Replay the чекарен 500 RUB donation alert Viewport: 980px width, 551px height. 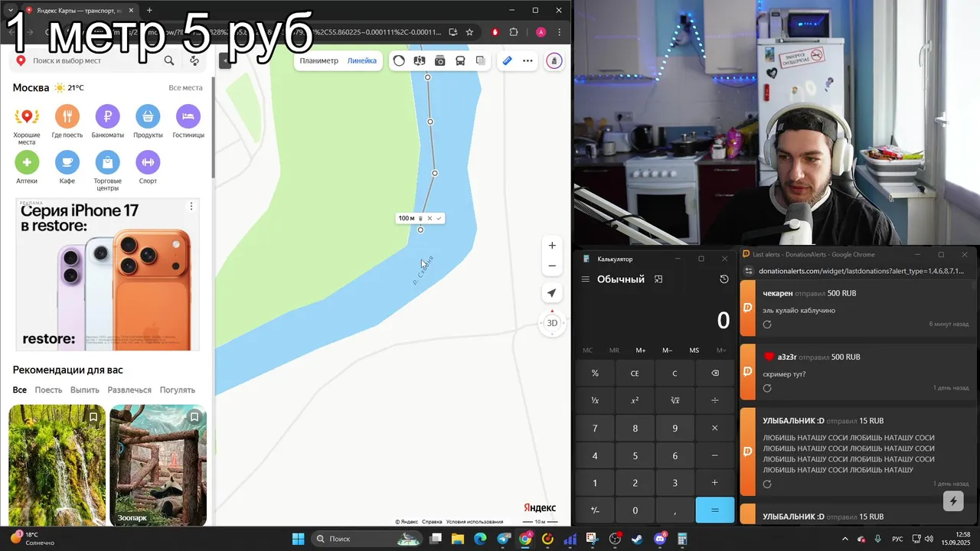coord(767,324)
